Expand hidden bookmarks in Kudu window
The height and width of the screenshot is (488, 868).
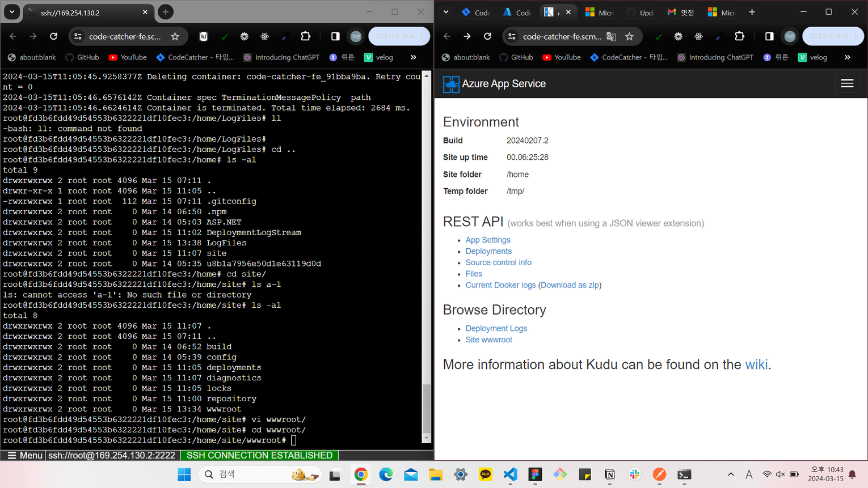[x=847, y=57]
